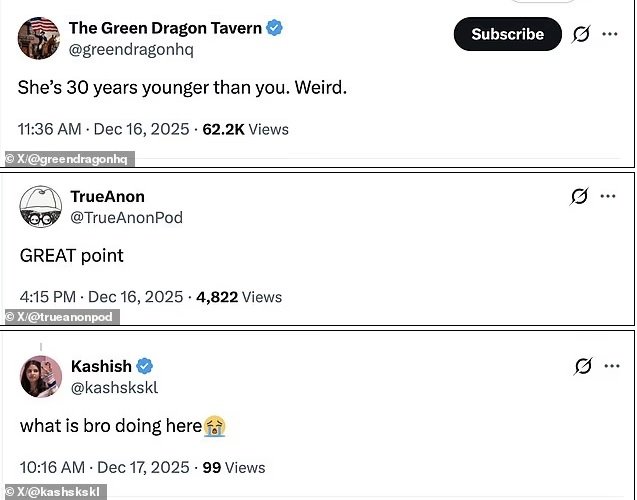Open more options on Green Dragon Tavern tweet
The height and width of the screenshot is (500, 637).
click(608, 34)
